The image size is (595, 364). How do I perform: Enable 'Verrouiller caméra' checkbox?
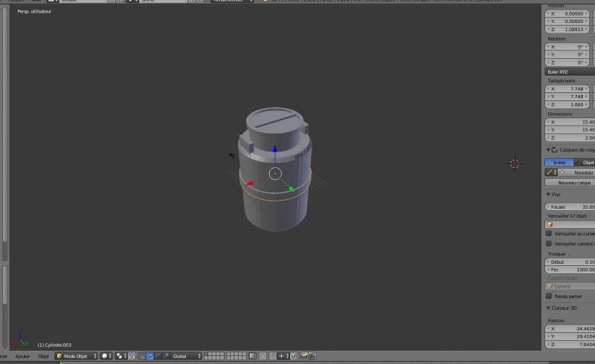pos(549,244)
